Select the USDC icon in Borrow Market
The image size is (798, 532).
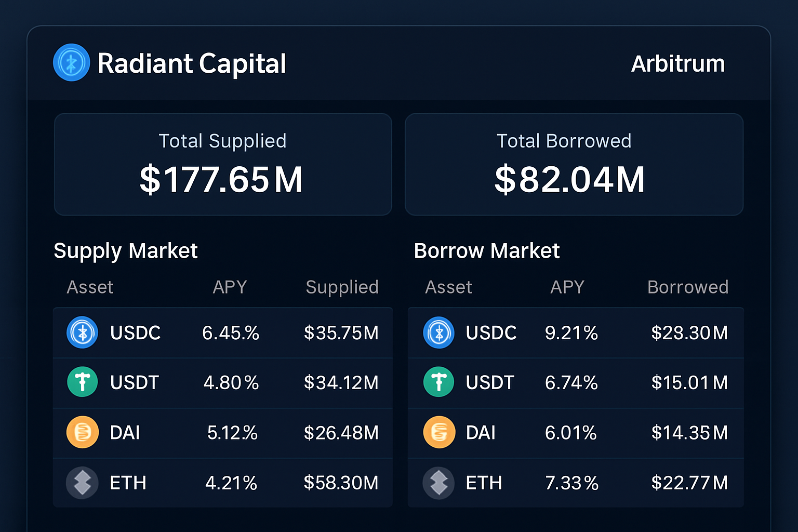click(x=438, y=332)
